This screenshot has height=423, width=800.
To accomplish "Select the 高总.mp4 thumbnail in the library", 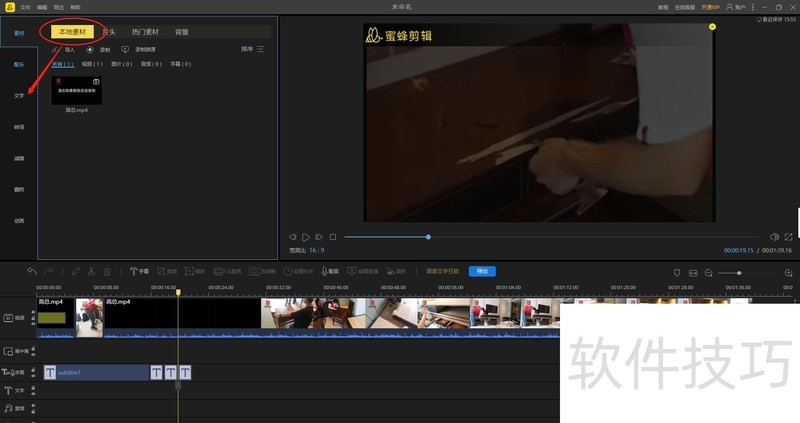I will (x=77, y=91).
